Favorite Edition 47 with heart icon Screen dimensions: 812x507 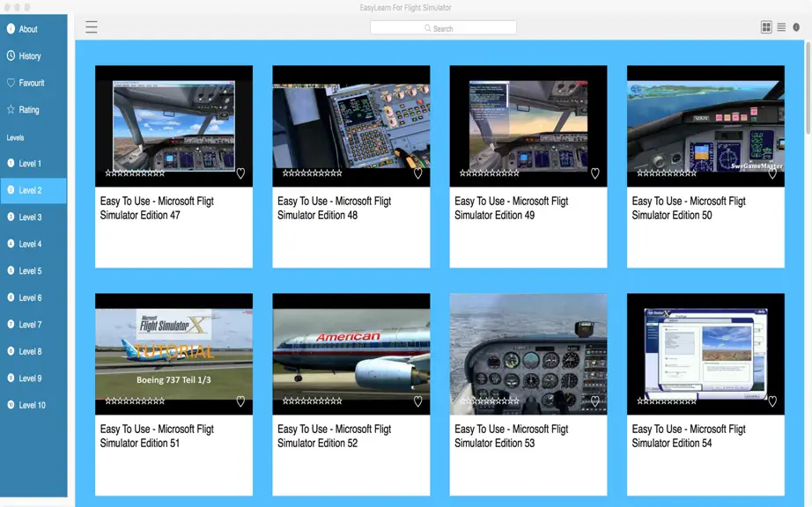coord(240,173)
